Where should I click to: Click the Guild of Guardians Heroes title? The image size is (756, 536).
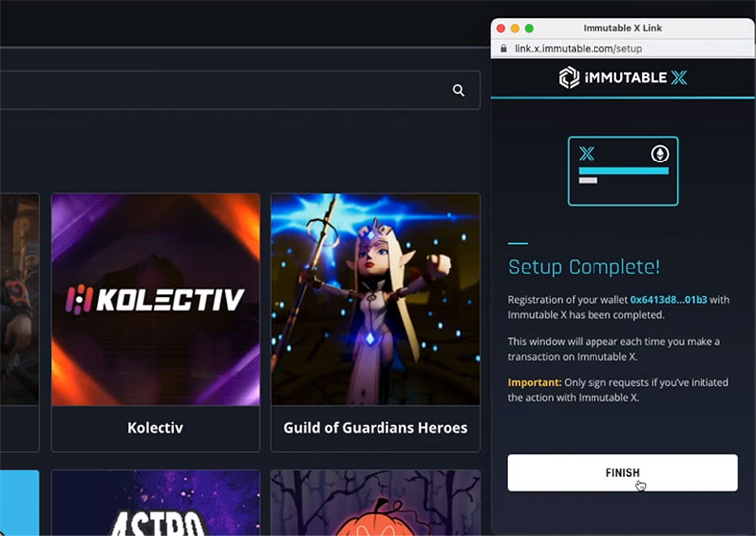click(376, 428)
